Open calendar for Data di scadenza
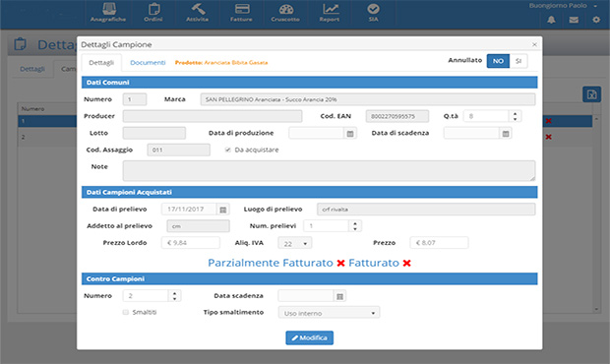 pyautogui.click(x=506, y=134)
